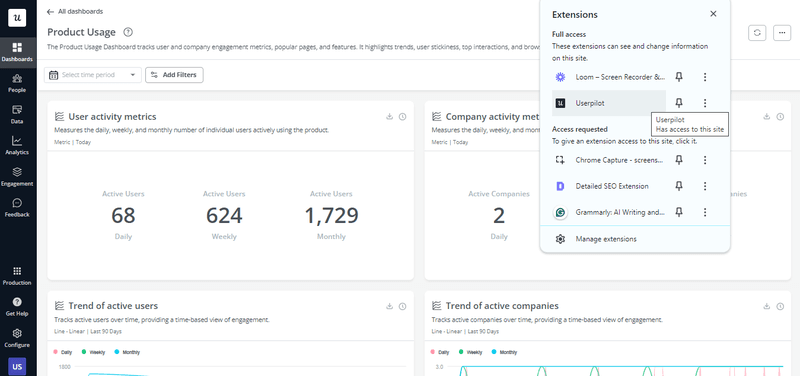Image resolution: width=800 pixels, height=376 pixels.
Task: Click clock icon on Company activity metrics
Action: point(780,117)
